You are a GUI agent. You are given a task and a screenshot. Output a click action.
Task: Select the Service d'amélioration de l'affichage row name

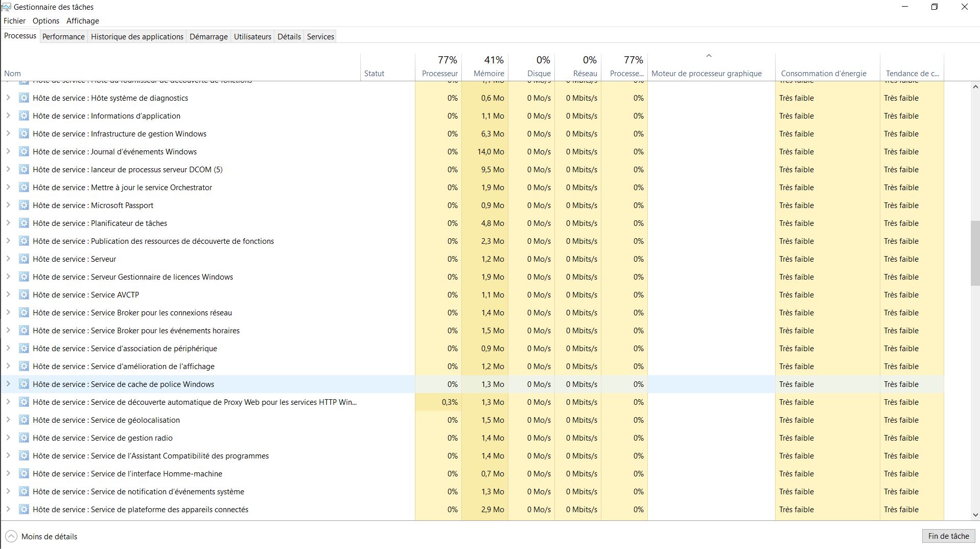point(124,367)
